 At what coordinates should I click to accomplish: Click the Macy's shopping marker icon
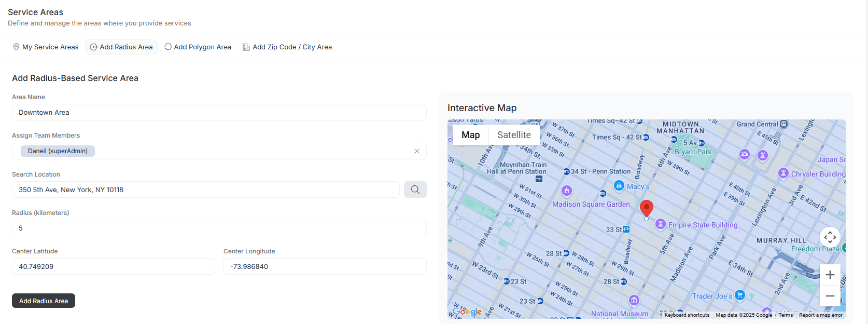pyautogui.click(x=619, y=185)
